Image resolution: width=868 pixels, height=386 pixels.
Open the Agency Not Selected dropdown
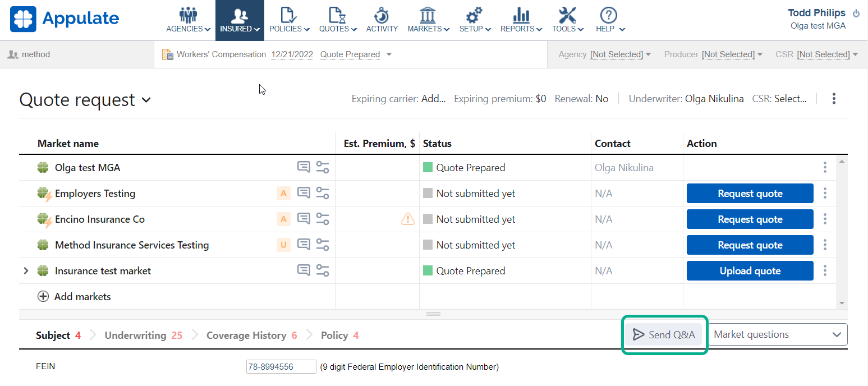pos(620,54)
